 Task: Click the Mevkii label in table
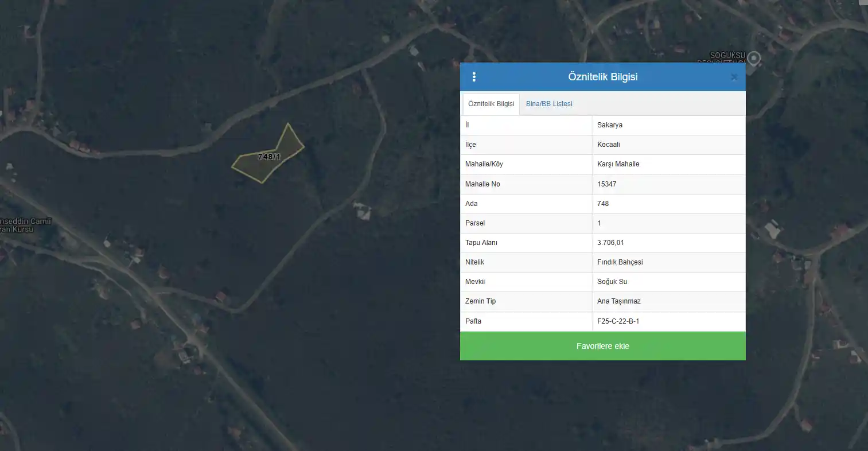pyautogui.click(x=475, y=282)
